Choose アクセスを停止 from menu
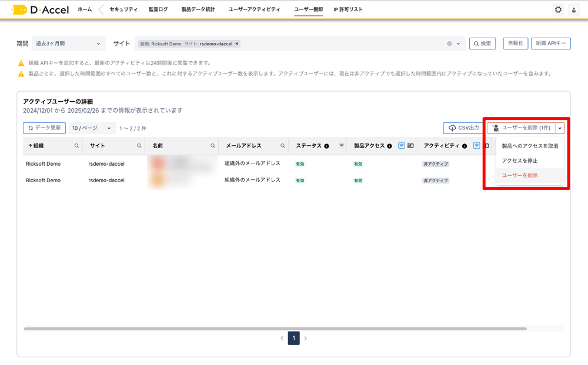 (x=530, y=161)
